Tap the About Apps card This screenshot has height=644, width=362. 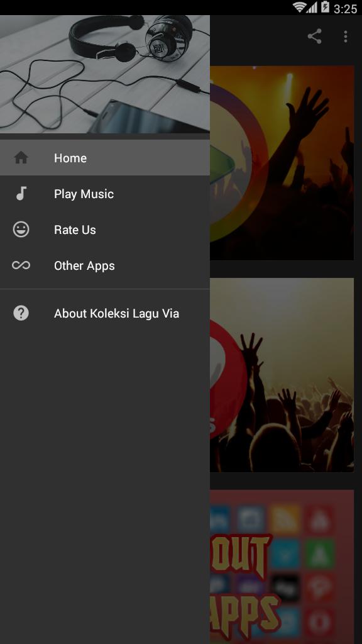pos(282,567)
